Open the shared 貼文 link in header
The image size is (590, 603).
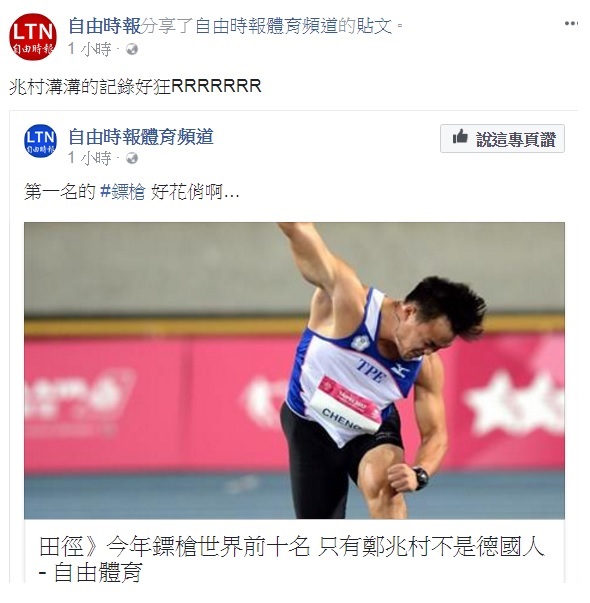coord(373,26)
